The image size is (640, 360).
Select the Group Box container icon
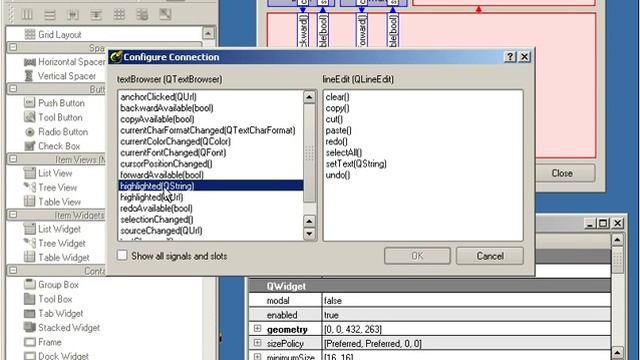pyautogui.click(x=29, y=284)
